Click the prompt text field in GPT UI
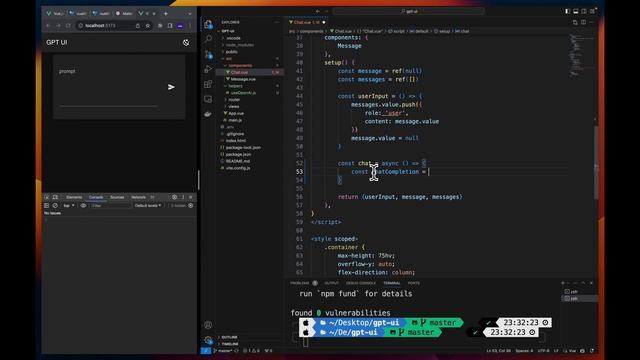640x360 pixels. tap(109, 88)
